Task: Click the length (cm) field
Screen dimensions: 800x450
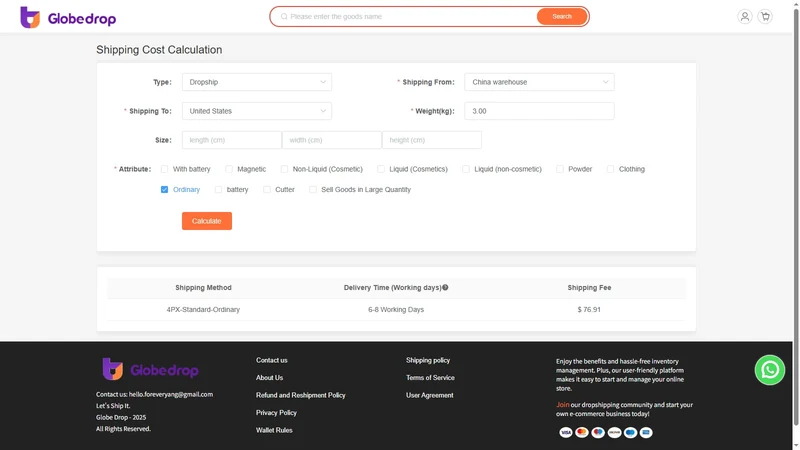Action: [x=232, y=140]
